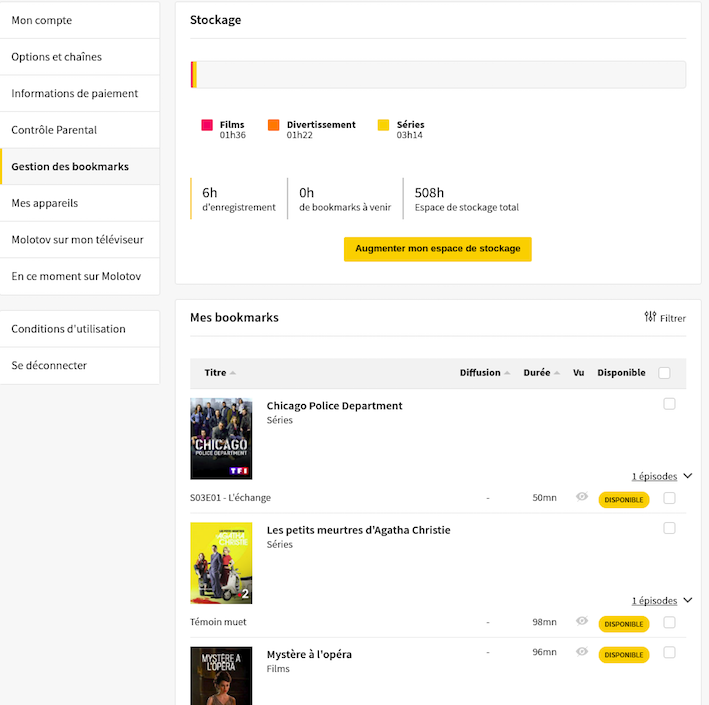
Task: Click Se déconnecter
Action: (x=80, y=366)
